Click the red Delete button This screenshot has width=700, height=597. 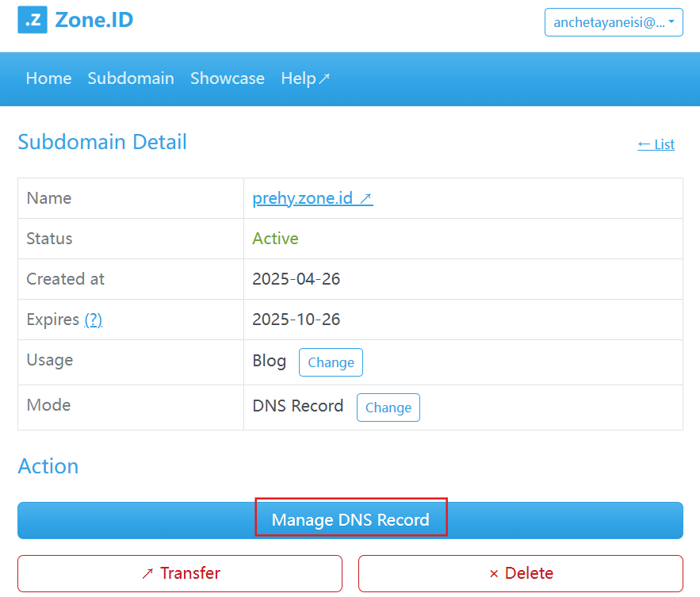coord(521,573)
